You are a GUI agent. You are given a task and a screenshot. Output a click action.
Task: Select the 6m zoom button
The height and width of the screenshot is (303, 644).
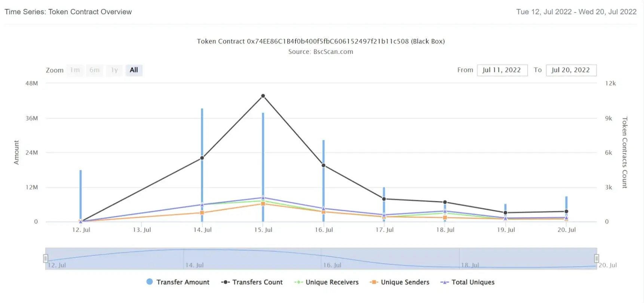(95, 70)
